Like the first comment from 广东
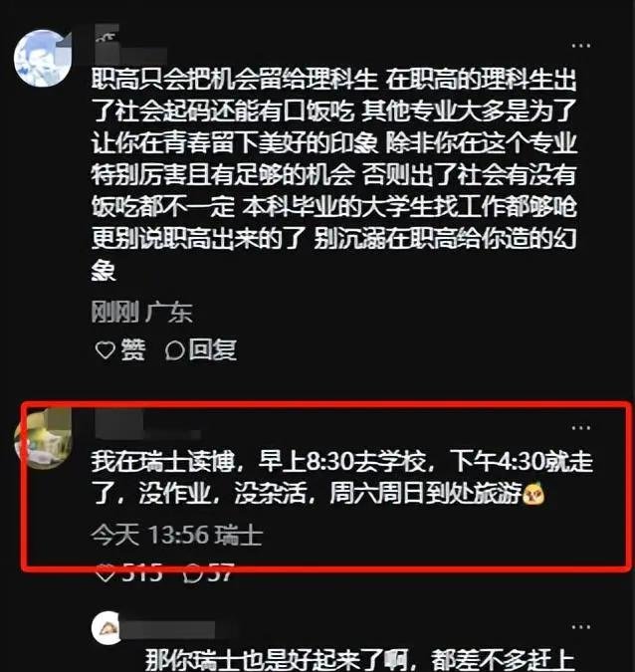Screen dimensions: 635x672 pyautogui.click(x=106, y=350)
